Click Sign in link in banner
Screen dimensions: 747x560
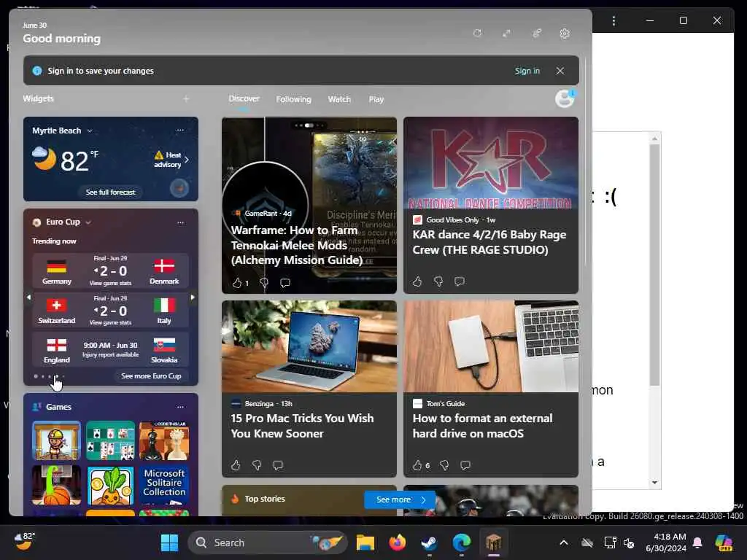[x=527, y=71]
